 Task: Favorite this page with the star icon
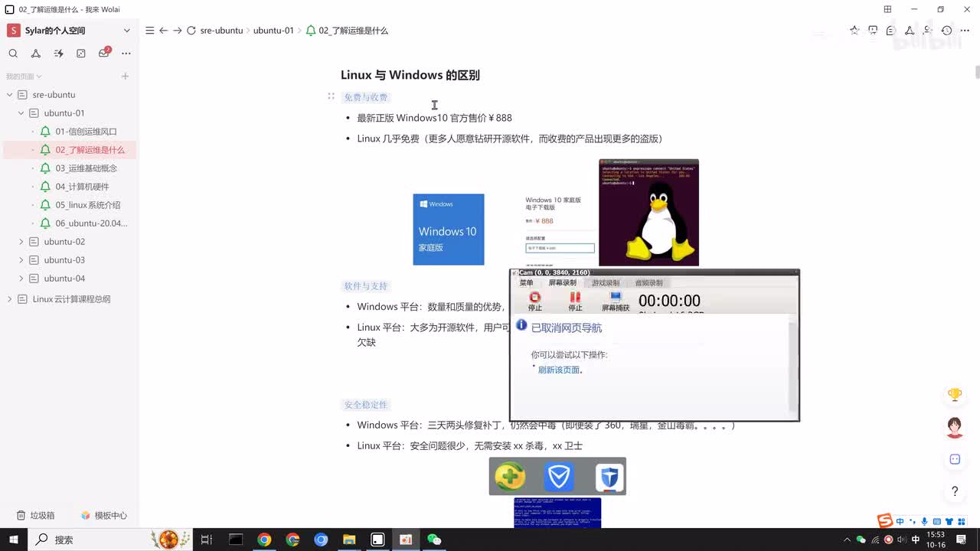[x=854, y=31]
